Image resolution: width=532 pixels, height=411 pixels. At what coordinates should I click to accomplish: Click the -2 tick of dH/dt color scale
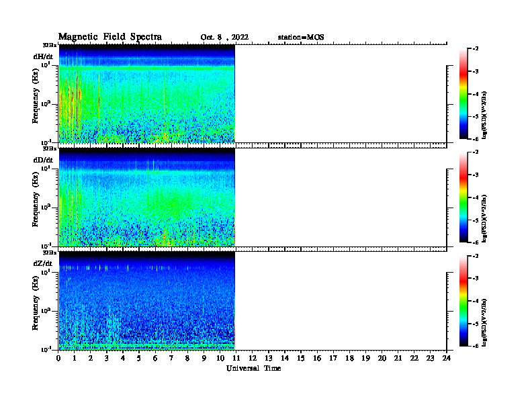coord(476,49)
